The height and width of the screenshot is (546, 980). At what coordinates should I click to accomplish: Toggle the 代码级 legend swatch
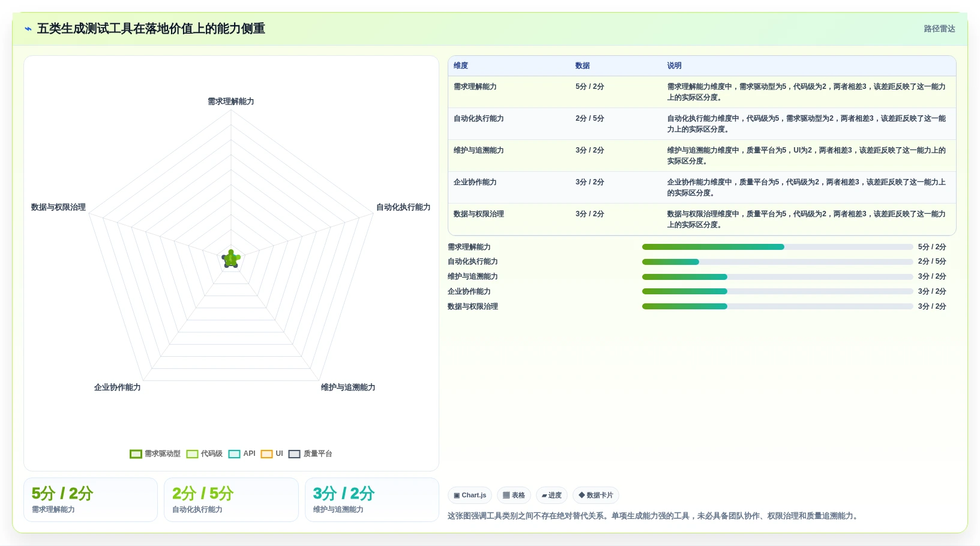point(192,454)
